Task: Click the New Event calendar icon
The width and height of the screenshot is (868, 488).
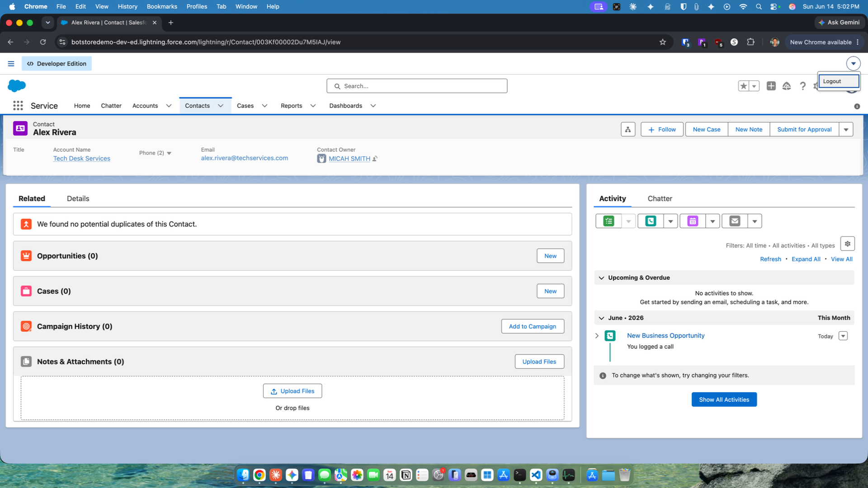Action: (693, 221)
